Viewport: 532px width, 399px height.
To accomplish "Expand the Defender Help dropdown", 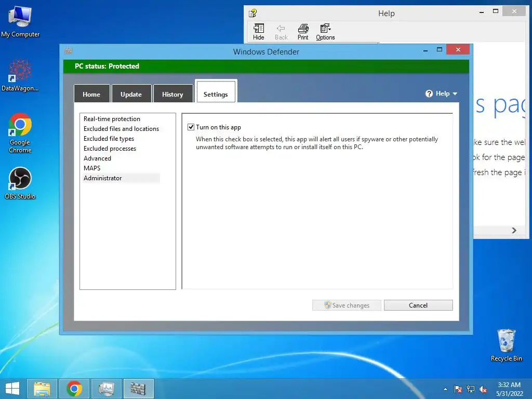I will [442, 94].
